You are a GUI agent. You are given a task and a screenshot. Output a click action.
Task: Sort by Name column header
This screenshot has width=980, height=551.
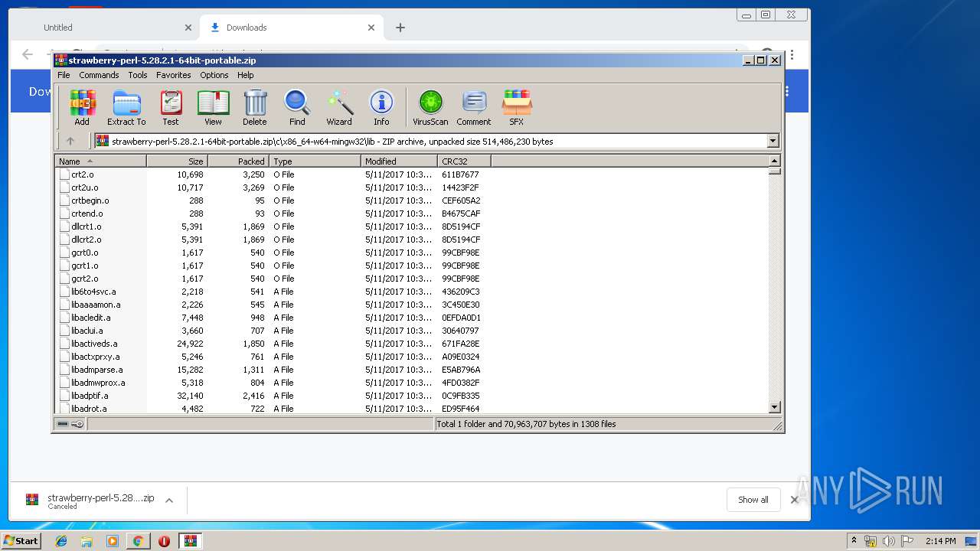tap(100, 161)
